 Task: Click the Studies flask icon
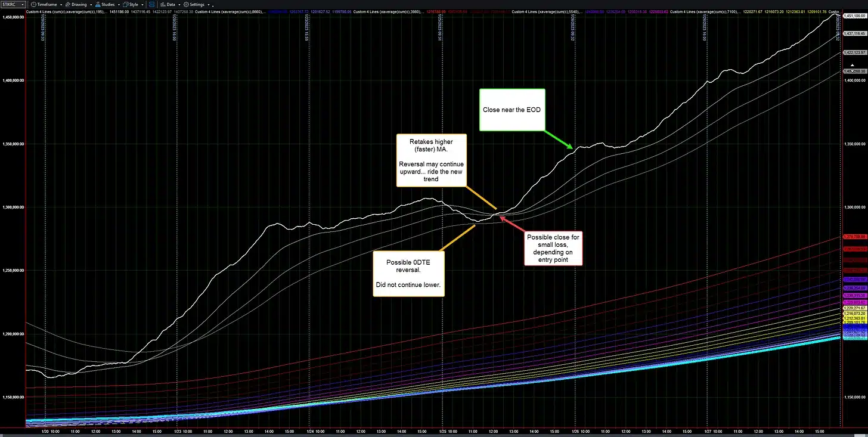(x=97, y=4)
